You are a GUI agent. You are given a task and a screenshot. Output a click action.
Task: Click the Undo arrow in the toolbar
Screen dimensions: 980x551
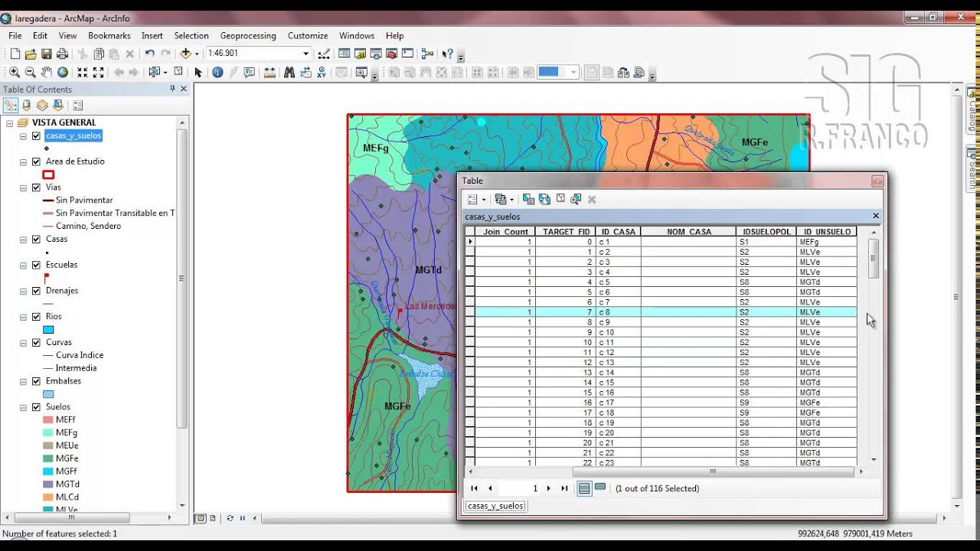click(150, 54)
